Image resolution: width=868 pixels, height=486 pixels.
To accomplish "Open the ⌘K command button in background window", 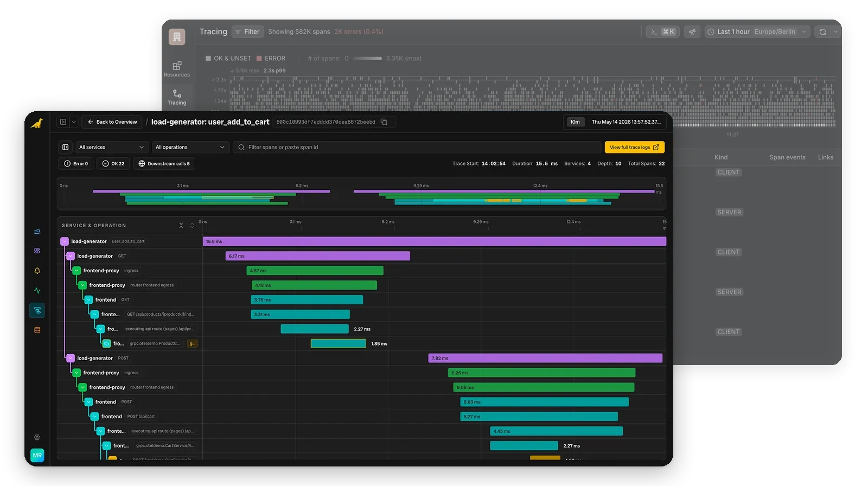I will pos(662,32).
